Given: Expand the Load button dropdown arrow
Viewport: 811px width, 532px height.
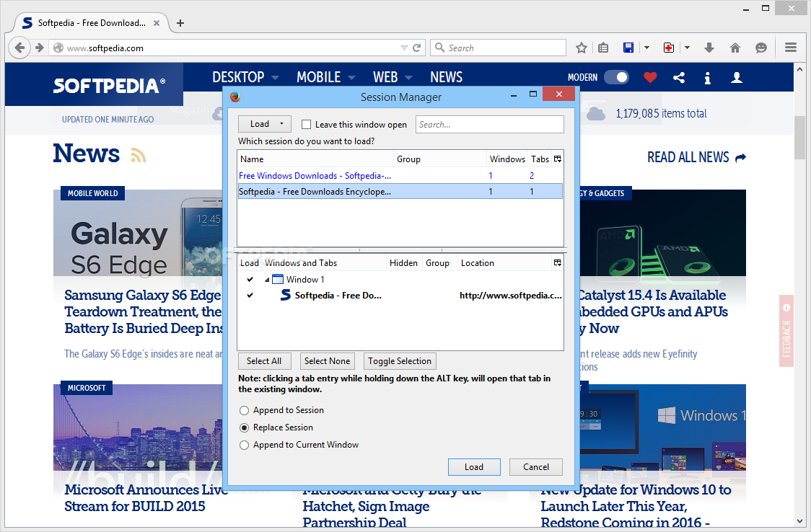Looking at the screenshot, I should pos(281,124).
